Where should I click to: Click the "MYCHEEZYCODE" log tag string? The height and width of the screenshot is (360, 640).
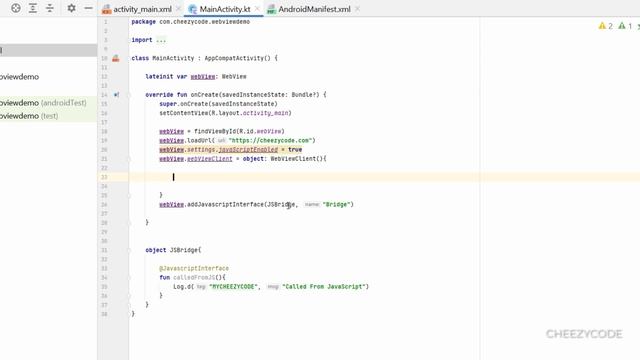233,287
